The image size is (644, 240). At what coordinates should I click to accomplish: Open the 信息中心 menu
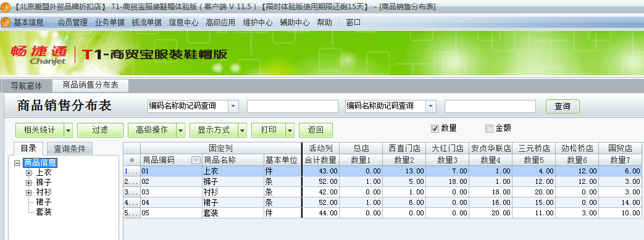183,23
